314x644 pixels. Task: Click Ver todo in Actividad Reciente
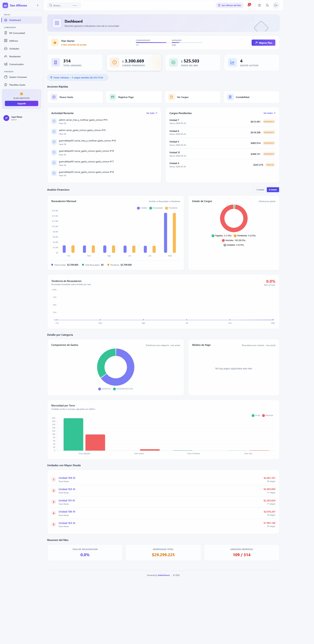tap(152, 113)
